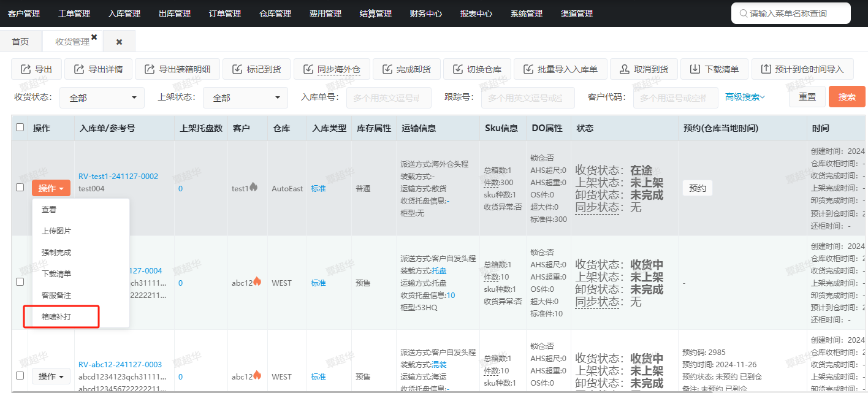Open the 渠道管理 menu
Viewport: 868px width, 393px height.
tap(577, 13)
